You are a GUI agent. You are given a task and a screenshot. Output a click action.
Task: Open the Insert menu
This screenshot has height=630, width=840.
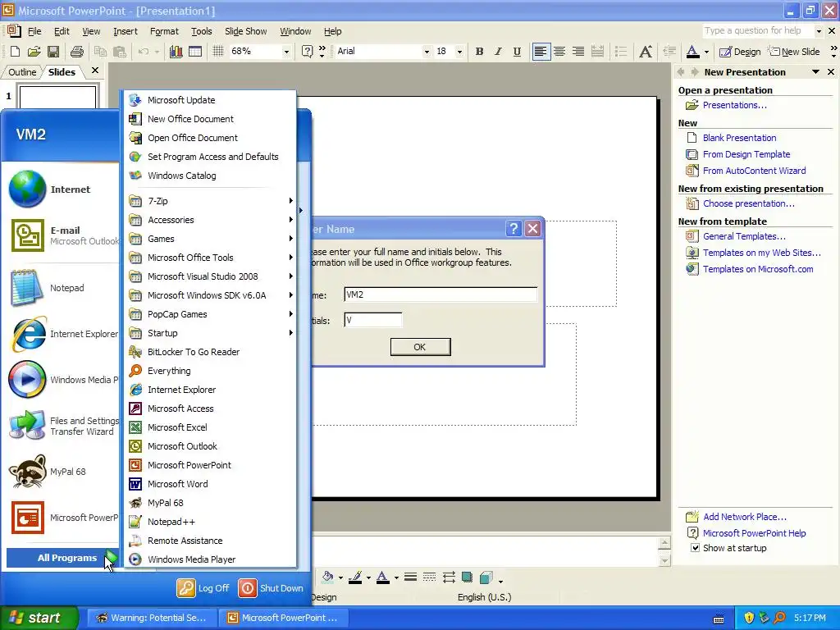coord(126,31)
